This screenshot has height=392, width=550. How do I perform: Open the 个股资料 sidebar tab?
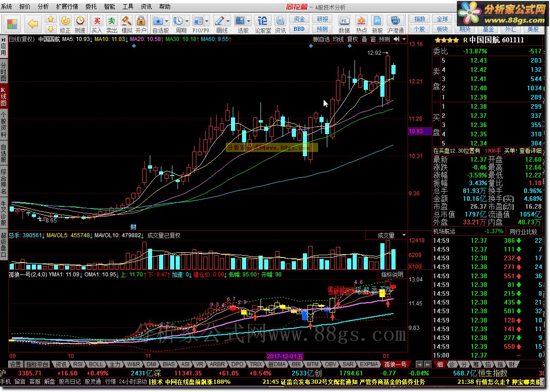tap(4, 125)
